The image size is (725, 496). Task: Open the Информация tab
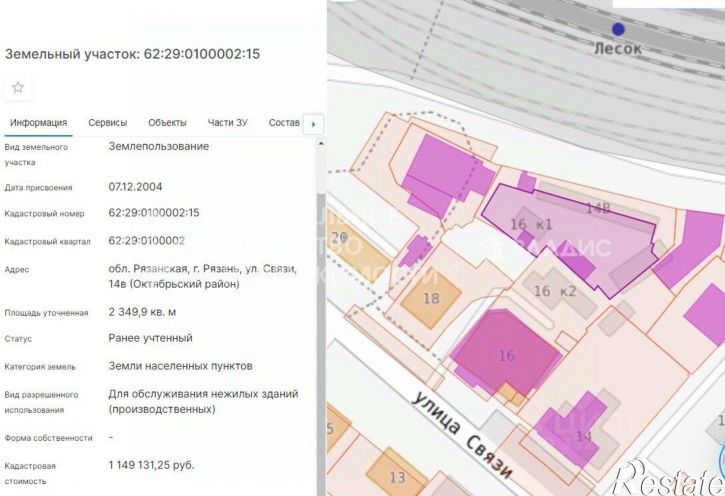point(39,123)
